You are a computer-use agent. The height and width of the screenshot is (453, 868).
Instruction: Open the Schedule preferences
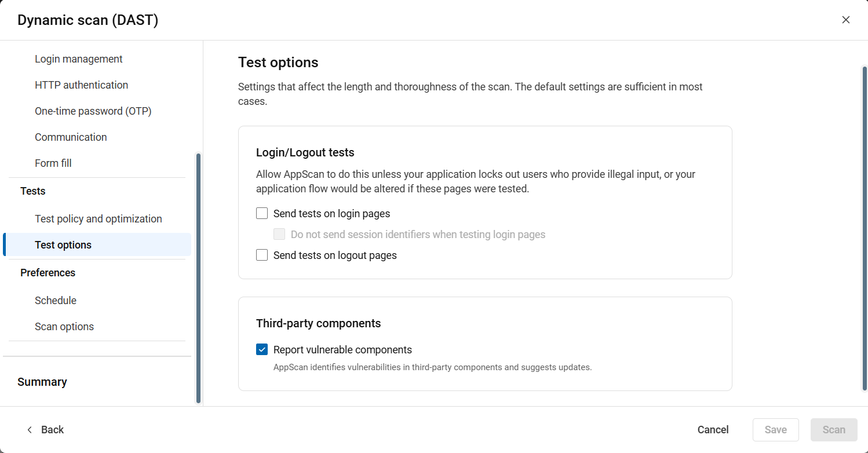pyautogui.click(x=56, y=301)
